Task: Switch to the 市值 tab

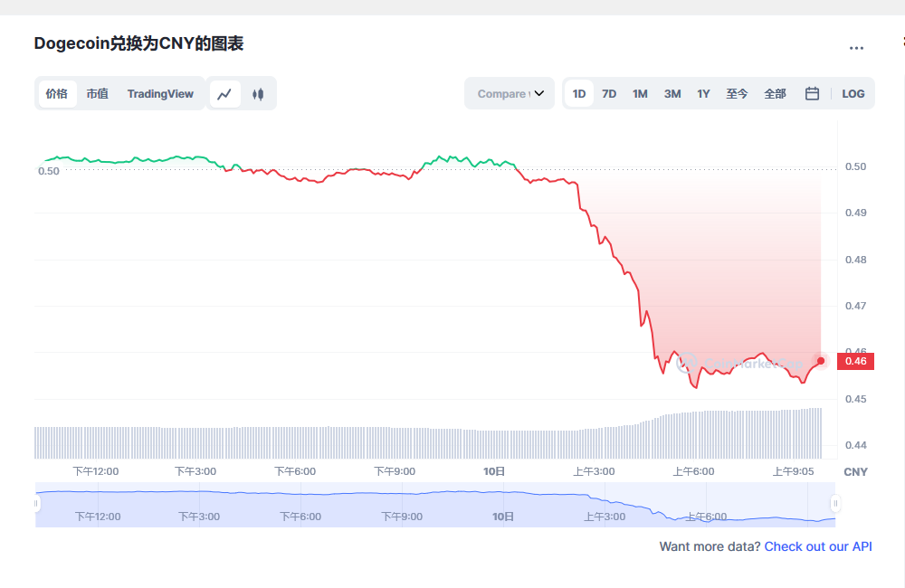Action: click(97, 93)
